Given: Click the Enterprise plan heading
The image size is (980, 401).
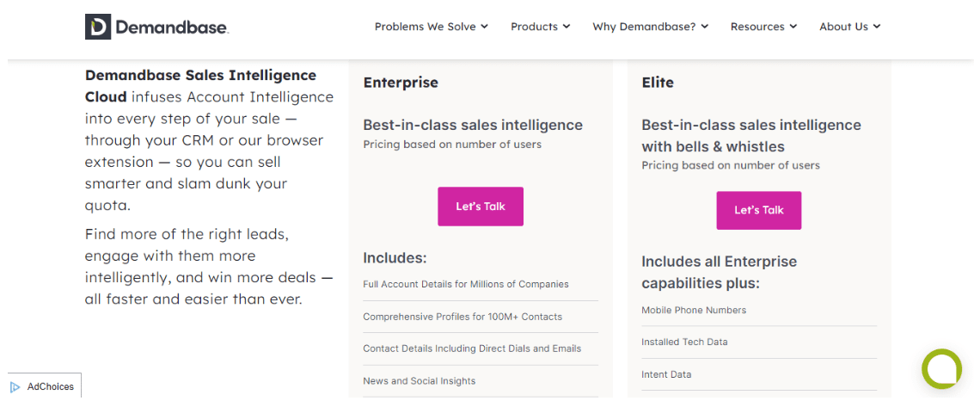Looking at the screenshot, I should coord(401,83).
